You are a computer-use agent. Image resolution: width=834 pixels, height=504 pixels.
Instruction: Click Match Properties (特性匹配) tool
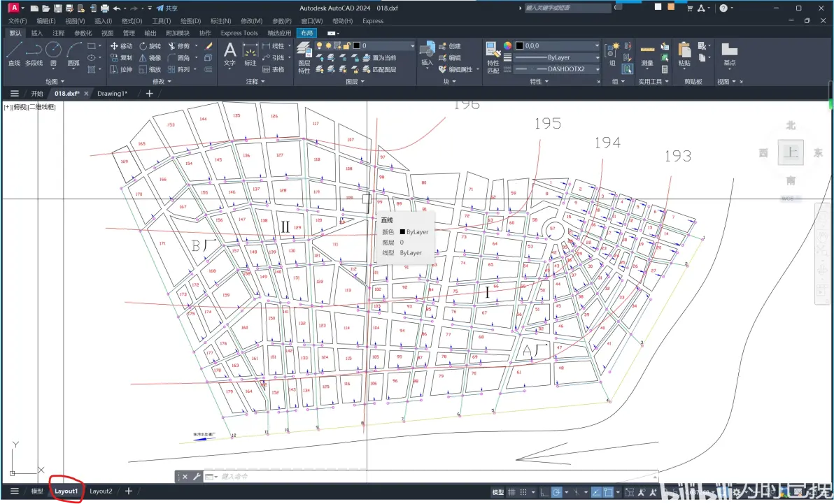[x=493, y=57]
